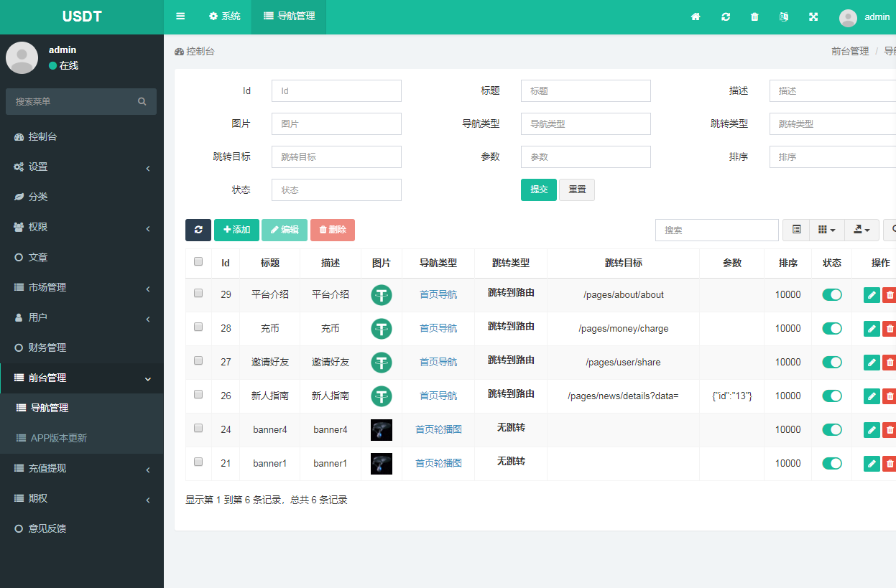Go to home via the house icon

[696, 17]
